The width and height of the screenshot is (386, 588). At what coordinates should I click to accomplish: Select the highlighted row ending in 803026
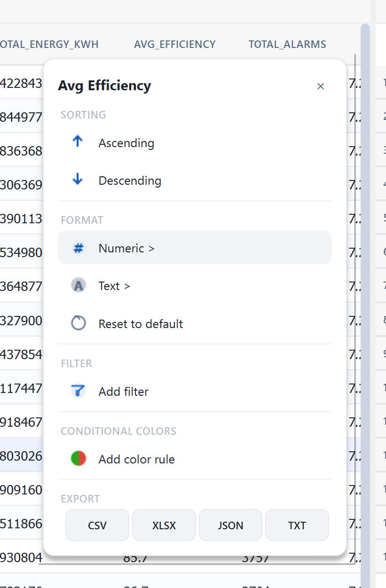[21, 455]
